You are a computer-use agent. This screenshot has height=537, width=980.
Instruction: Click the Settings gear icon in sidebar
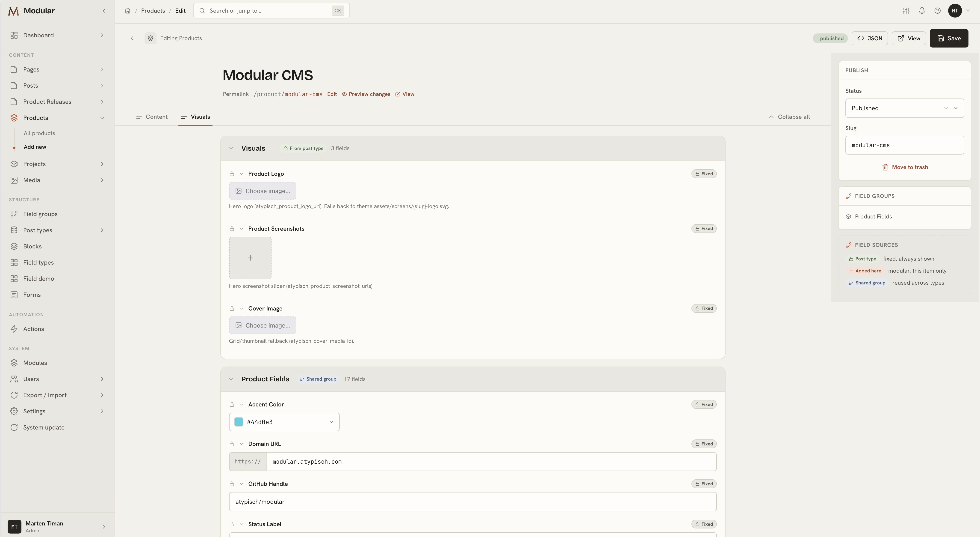coord(14,411)
